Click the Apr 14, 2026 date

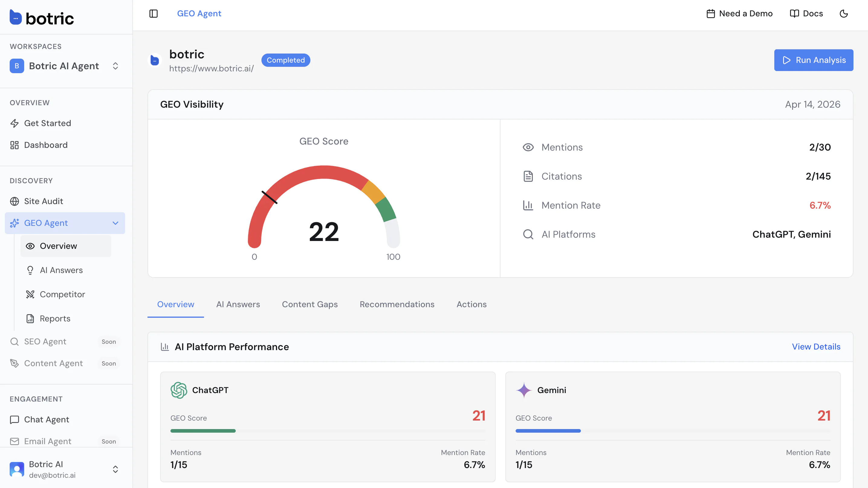812,105
